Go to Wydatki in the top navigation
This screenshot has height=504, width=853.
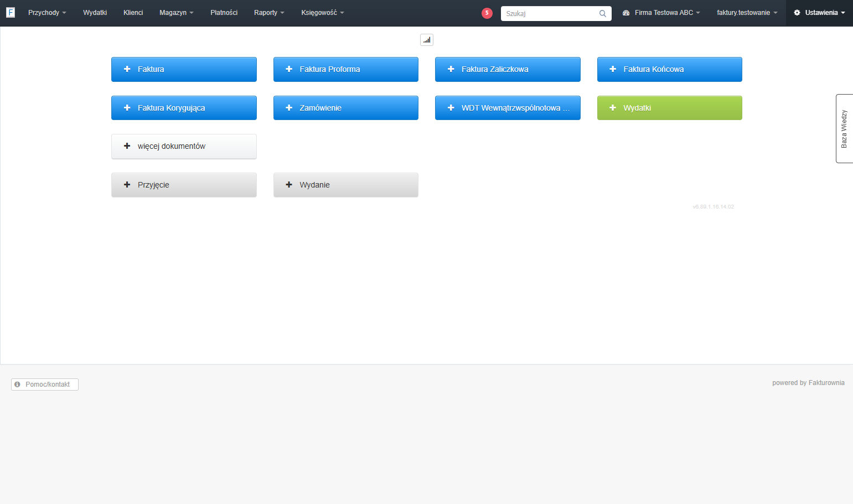(x=95, y=13)
